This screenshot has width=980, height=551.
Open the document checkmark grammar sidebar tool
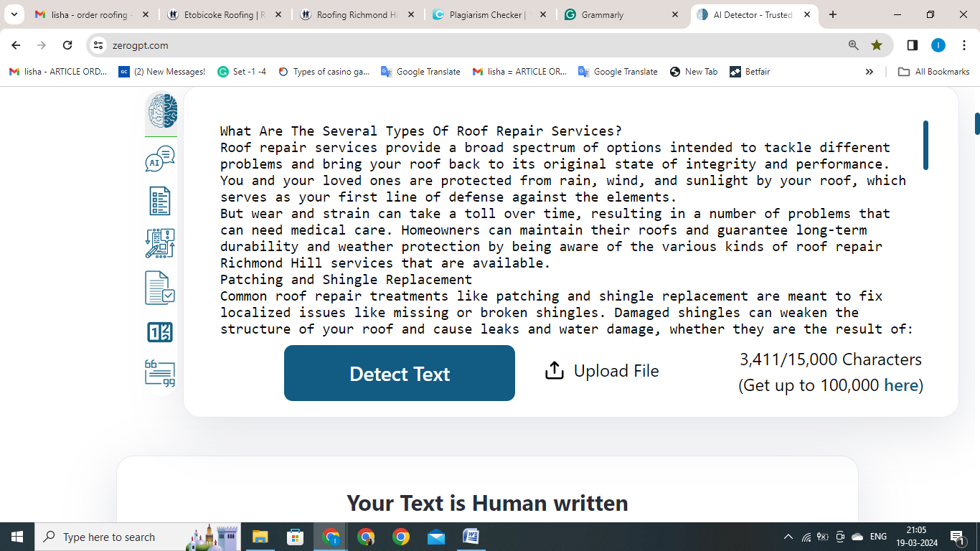160,288
